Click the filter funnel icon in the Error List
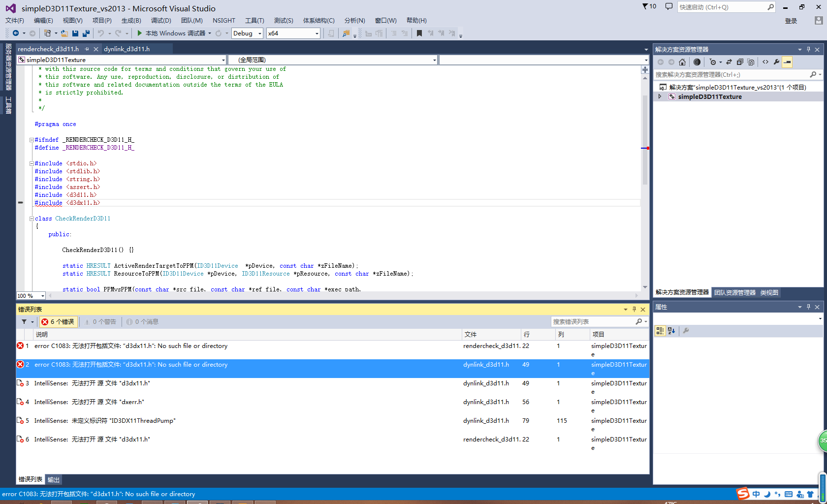 (24, 322)
